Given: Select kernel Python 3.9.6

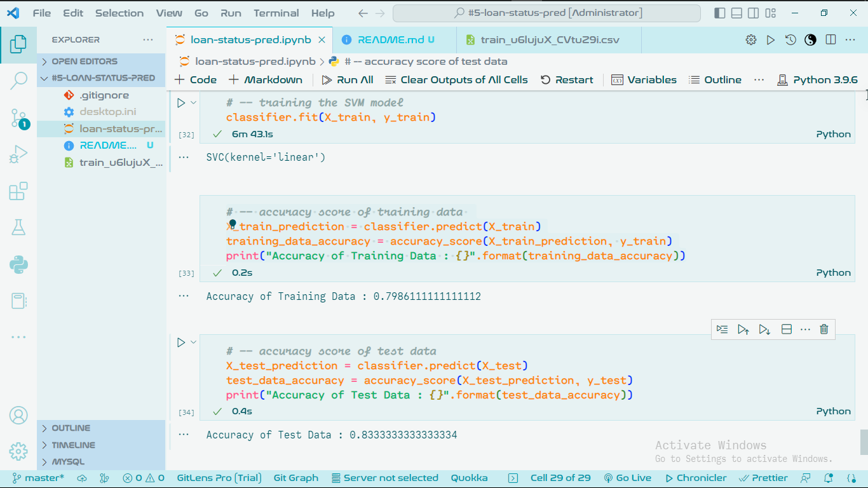Looking at the screenshot, I should point(817,79).
